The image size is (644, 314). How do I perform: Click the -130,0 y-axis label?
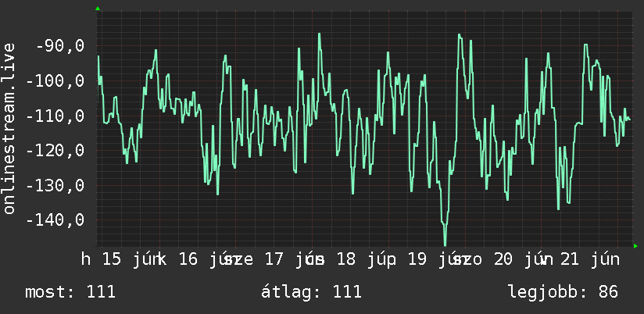pos(55,186)
